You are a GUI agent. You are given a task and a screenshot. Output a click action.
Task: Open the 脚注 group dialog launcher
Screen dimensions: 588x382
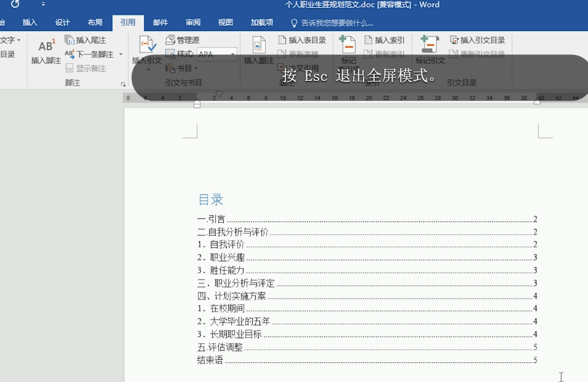pyautogui.click(x=123, y=85)
